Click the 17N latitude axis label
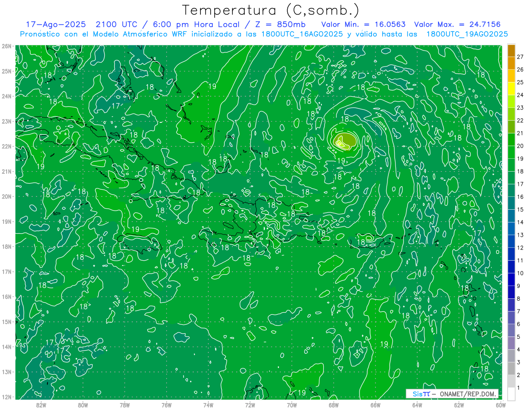The image size is (532, 411). click(x=7, y=271)
